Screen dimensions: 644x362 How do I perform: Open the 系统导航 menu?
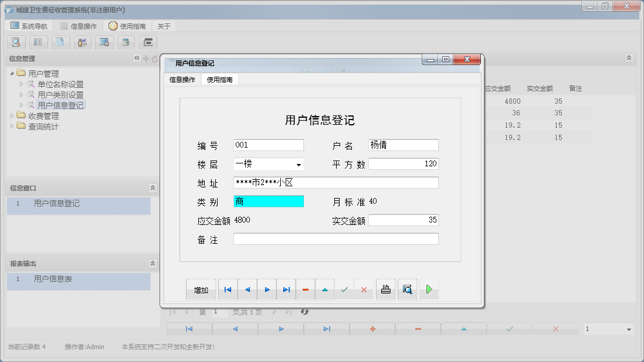tap(29, 26)
